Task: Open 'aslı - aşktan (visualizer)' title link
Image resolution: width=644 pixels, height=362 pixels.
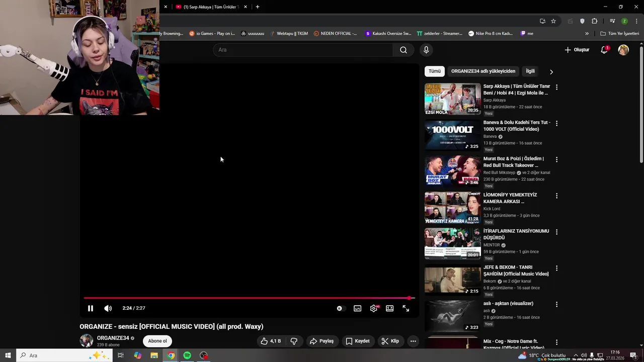Action: pos(508,304)
